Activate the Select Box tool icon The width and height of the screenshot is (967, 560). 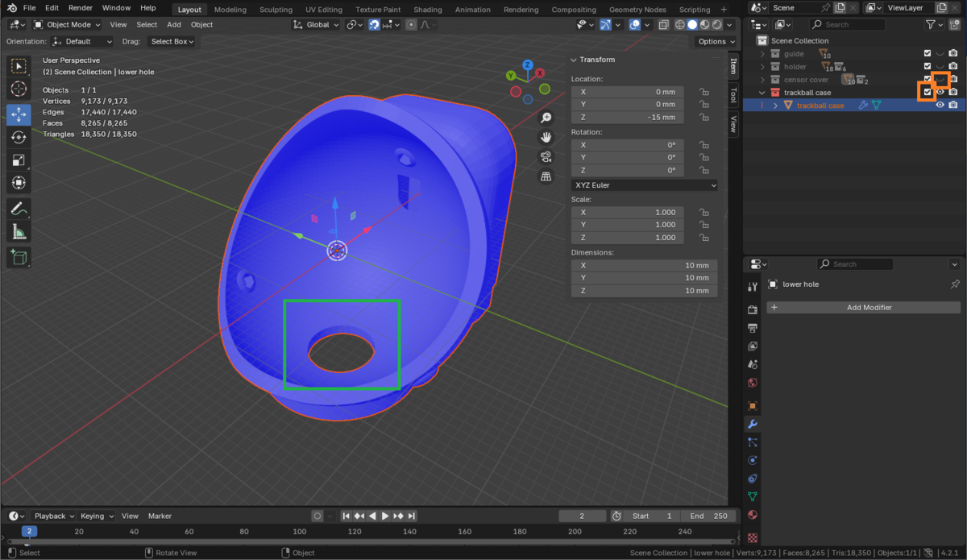[19, 65]
